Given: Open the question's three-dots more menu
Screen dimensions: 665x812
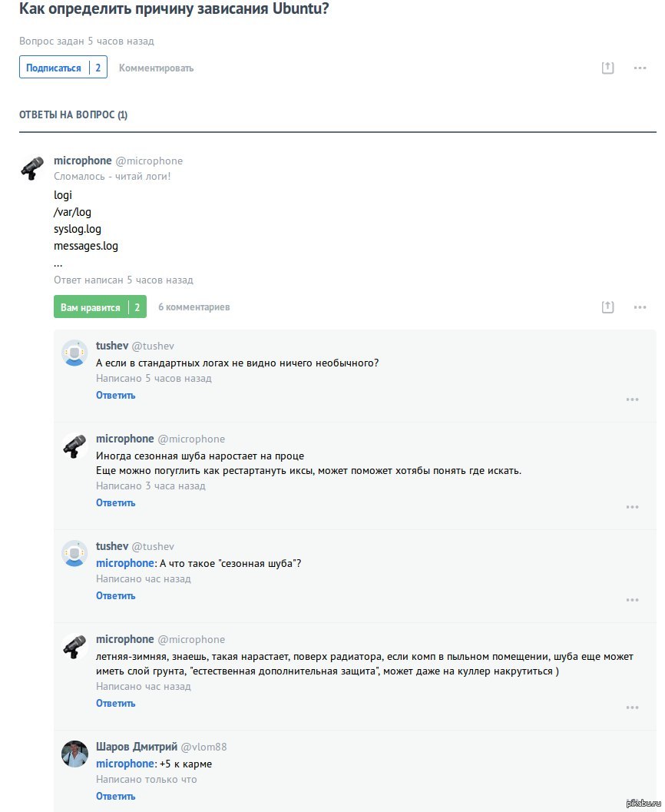Looking at the screenshot, I should [x=640, y=68].
